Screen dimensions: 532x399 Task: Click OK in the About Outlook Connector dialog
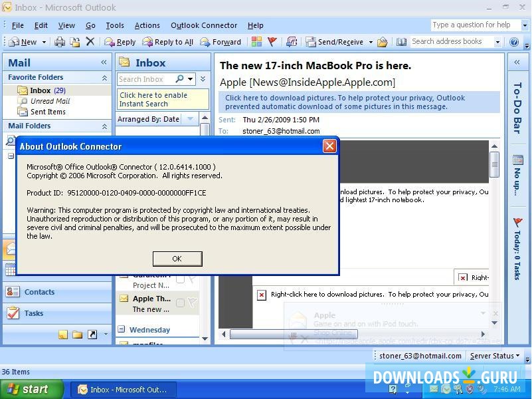[177, 259]
